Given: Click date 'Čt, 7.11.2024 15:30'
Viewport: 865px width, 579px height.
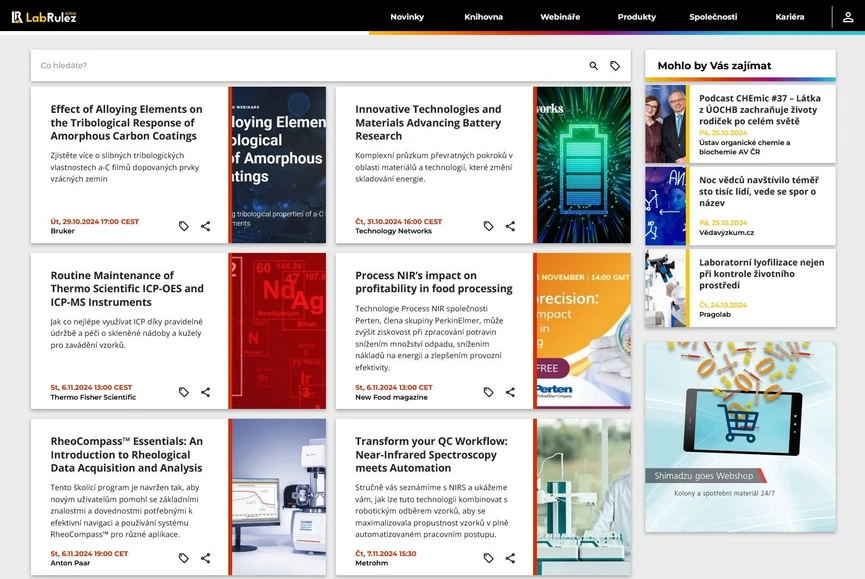Looking at the screenshot, I should (386, 554).
